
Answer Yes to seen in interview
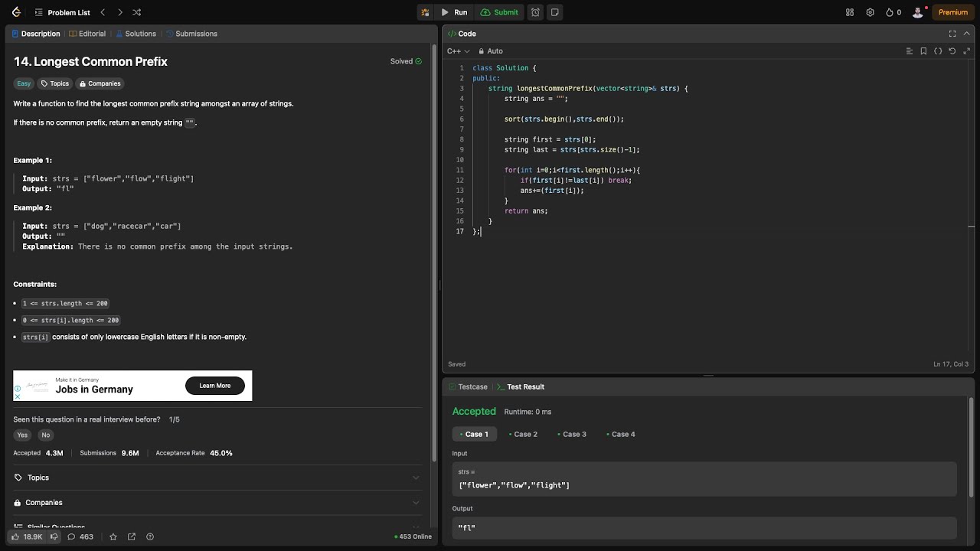pos(22,435)
